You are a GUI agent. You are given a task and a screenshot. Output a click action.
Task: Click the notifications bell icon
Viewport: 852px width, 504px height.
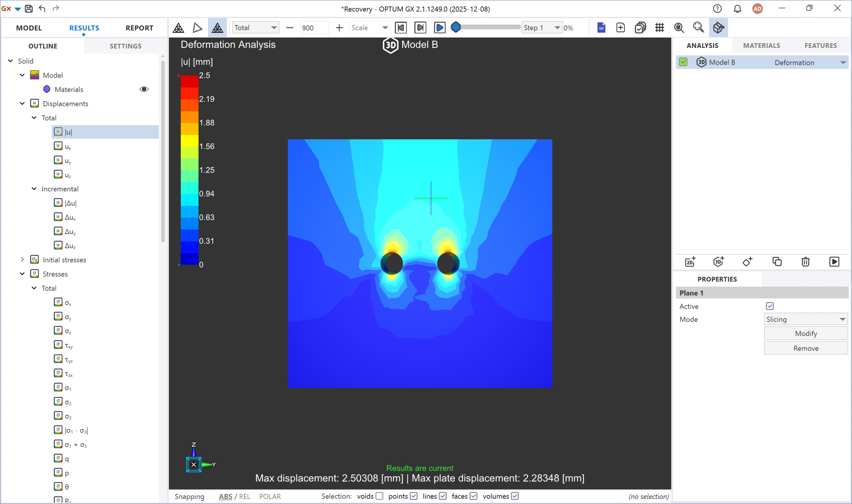pyautogui.click(x=737, y=9)
